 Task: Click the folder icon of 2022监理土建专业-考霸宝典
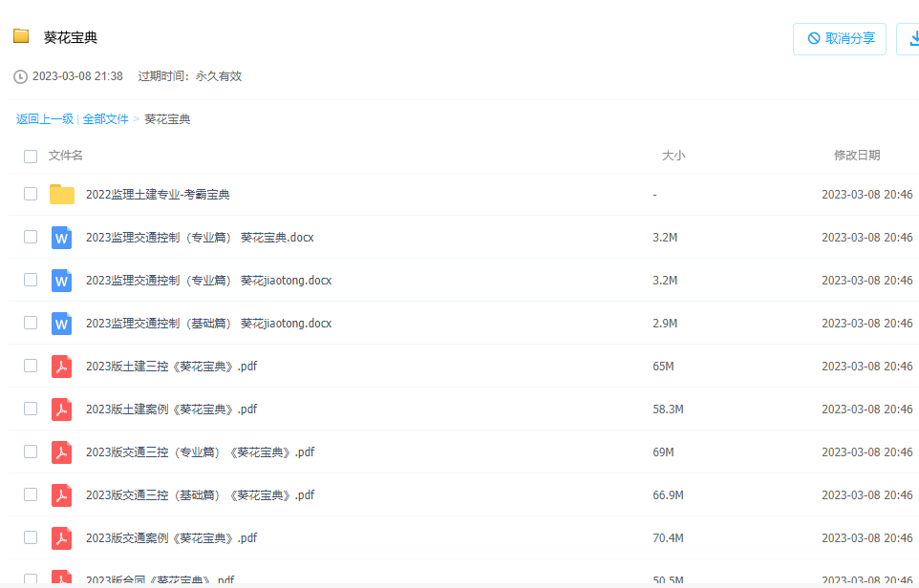coord(62,194)
